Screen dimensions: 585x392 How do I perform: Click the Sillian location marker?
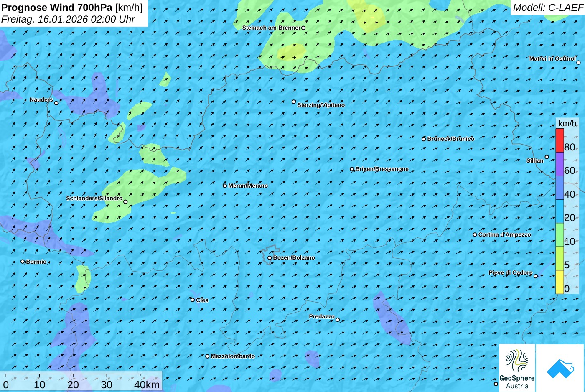tap(547, 157)
